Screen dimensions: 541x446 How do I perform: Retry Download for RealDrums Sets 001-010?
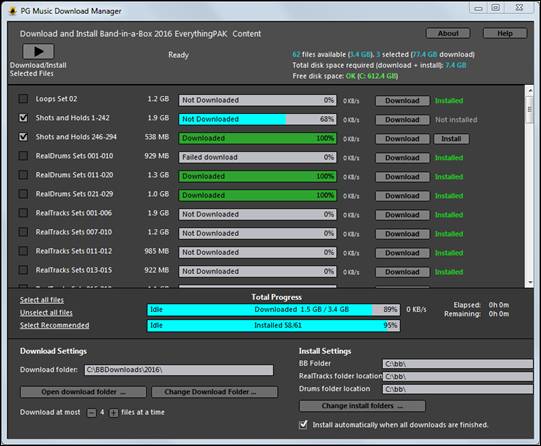pyautogui.click(x=402, y=158)
